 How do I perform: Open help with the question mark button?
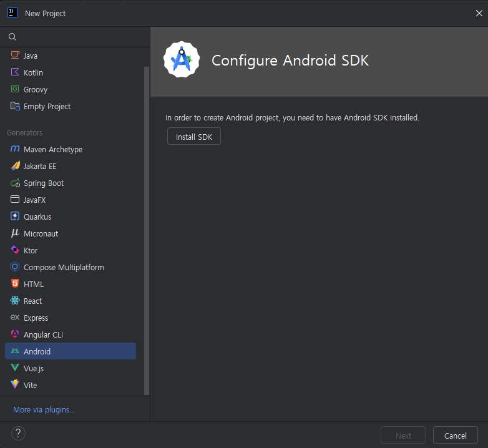click(x=18, y=434)
